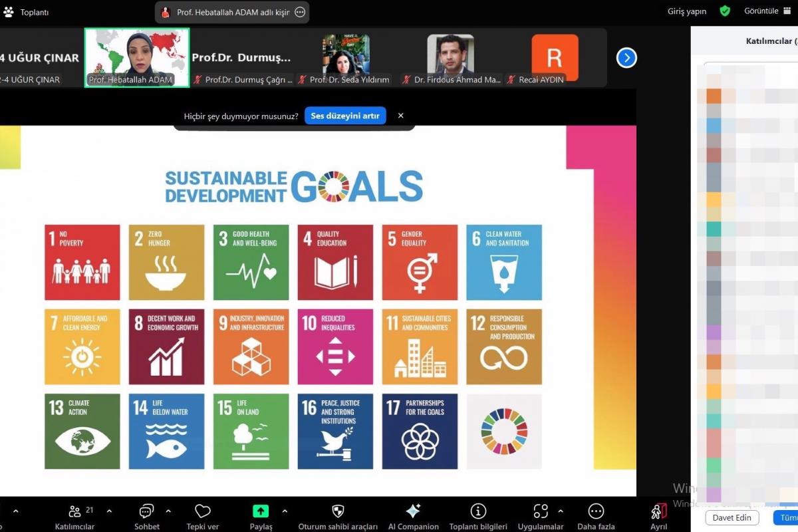
Task: Send a reaction with Tepki ver
Action: [203, 517]
